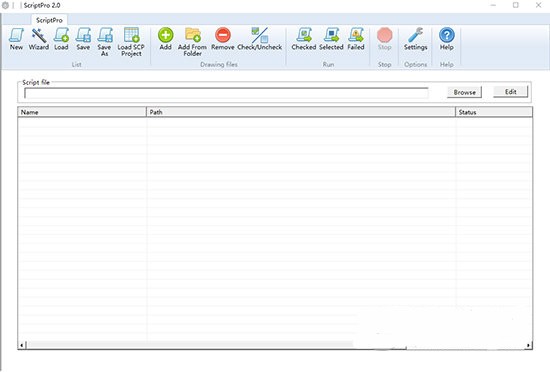Open Help from the ribbon

(447, 39)
